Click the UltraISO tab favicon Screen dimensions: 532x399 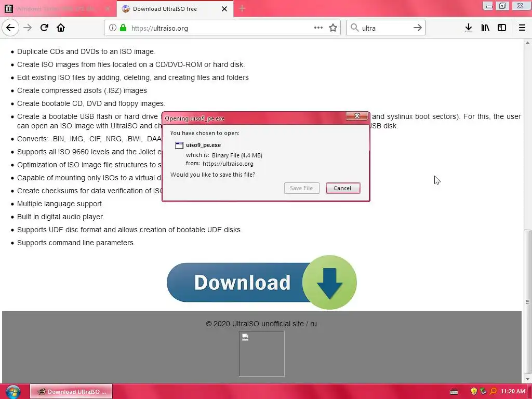126,9
